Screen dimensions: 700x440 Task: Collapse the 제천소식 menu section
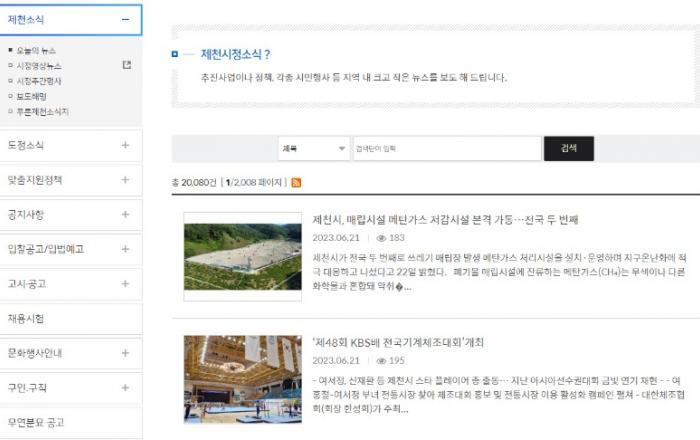pos(125,19)
